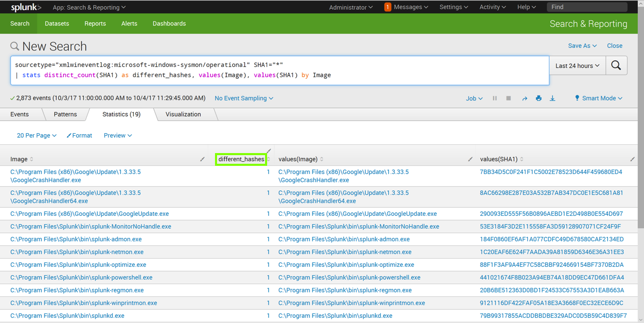
Task: Open the GoogleUpdate.exe Image path link
Action: [x=89, y=214]
